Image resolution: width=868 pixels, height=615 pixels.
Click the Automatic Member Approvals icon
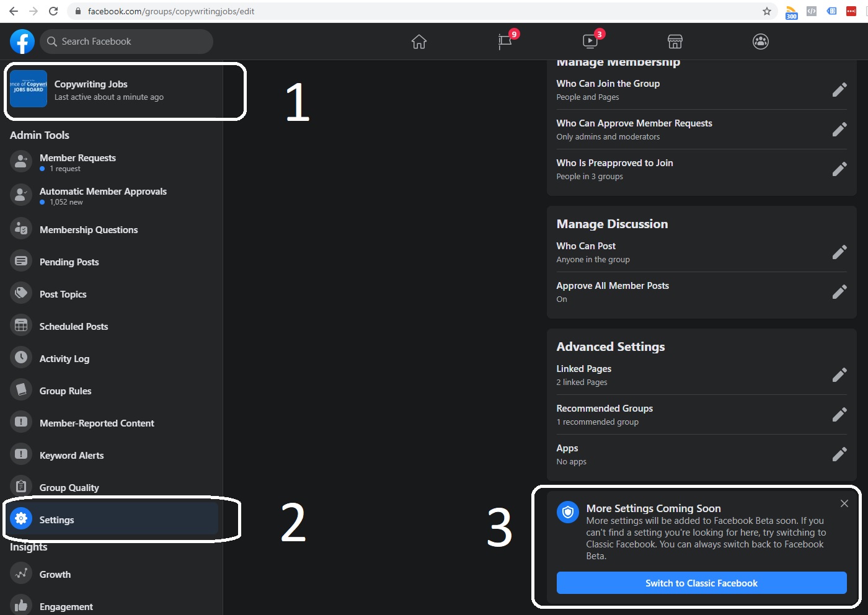[21, 195]
